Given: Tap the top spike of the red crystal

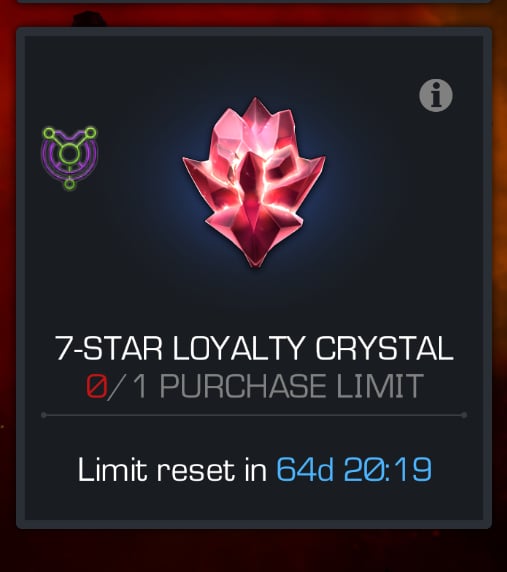Looking at the screenshot, I should pos(255,106).
